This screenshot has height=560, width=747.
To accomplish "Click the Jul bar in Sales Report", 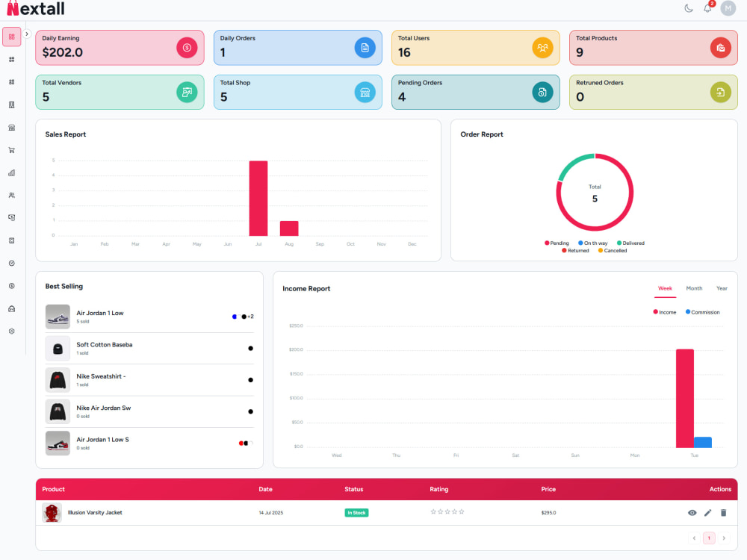I will 258,198.
